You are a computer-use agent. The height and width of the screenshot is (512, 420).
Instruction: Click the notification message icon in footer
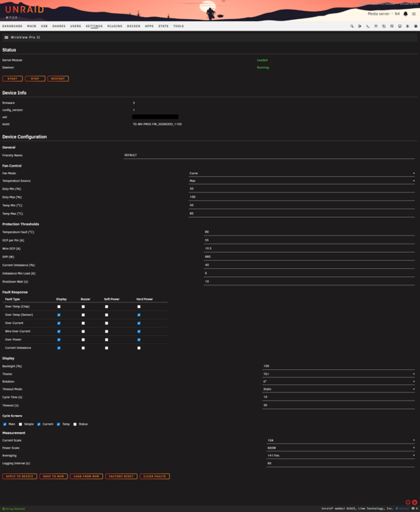[x=412, y=509]
